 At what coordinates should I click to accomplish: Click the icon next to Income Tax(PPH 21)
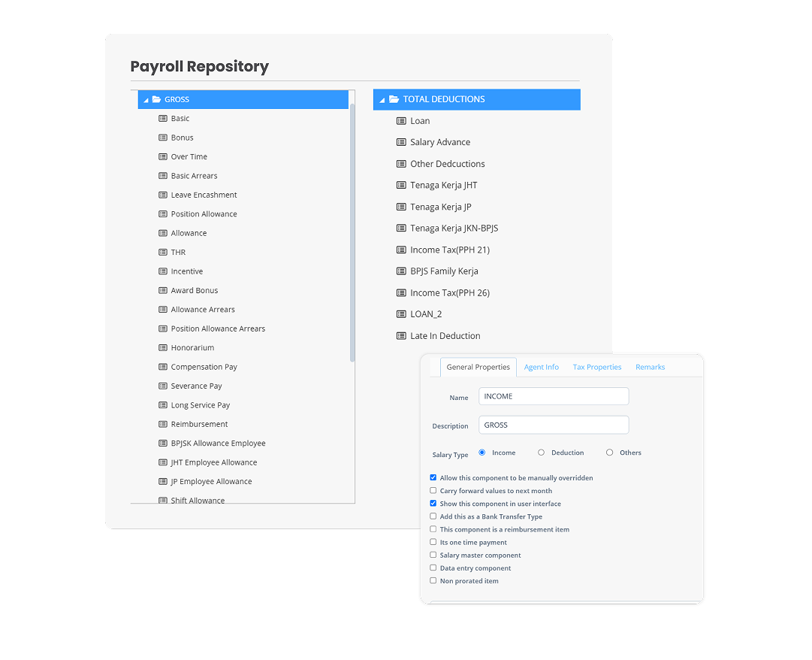click(x=401, y=250)
